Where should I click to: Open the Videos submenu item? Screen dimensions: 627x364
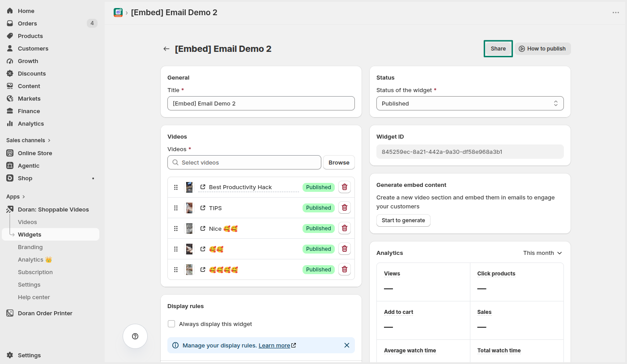pos(27,222)
